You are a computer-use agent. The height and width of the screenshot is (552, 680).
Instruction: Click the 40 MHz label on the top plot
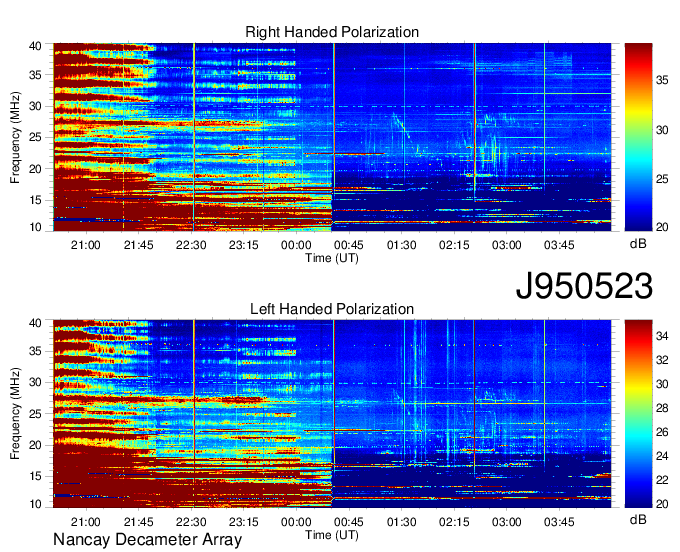pos(36,46)
